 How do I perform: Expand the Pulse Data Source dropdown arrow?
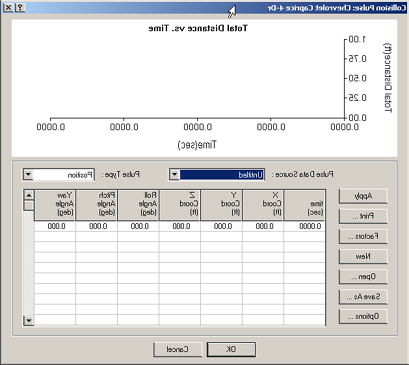pyautogui.click(x=174, y=175)
